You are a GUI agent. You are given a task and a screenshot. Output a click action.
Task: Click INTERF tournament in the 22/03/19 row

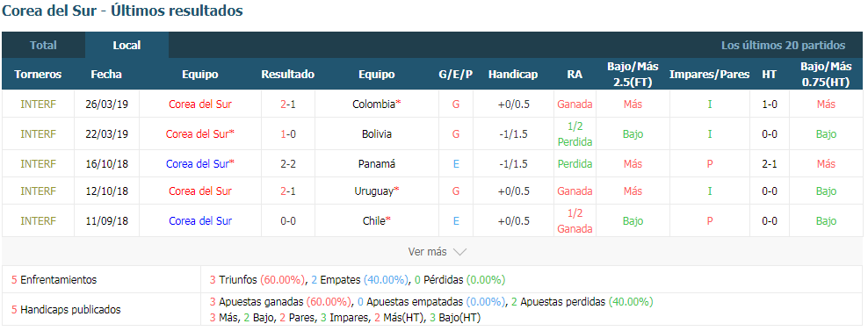click(x=38, y=134)
